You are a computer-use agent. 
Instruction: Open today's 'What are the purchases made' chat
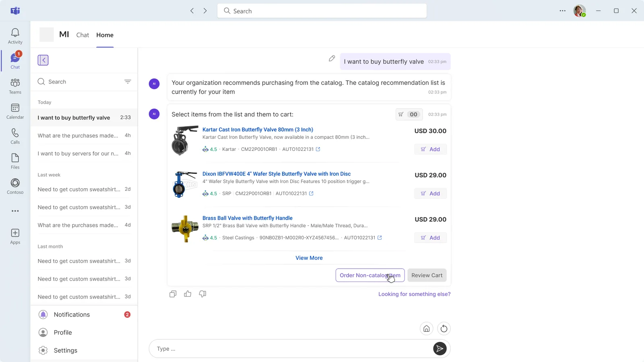[84, 136]
